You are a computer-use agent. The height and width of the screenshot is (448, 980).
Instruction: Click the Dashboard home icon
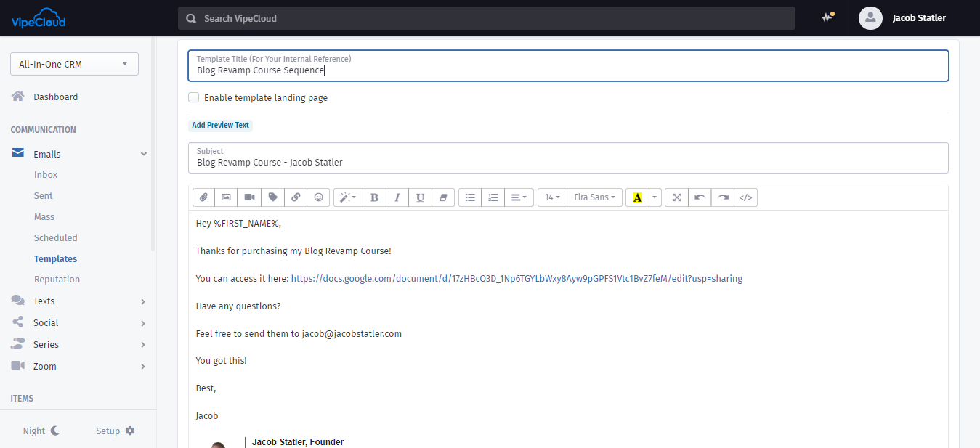pyautogui.click(x=18, y=96)
